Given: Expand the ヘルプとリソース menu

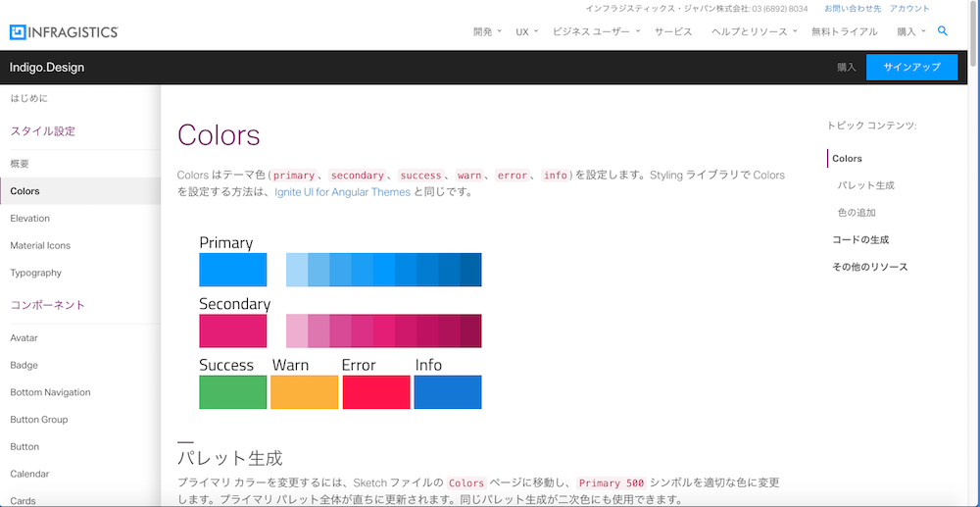Looking at the screenshot, I should [x=754, y=31].
